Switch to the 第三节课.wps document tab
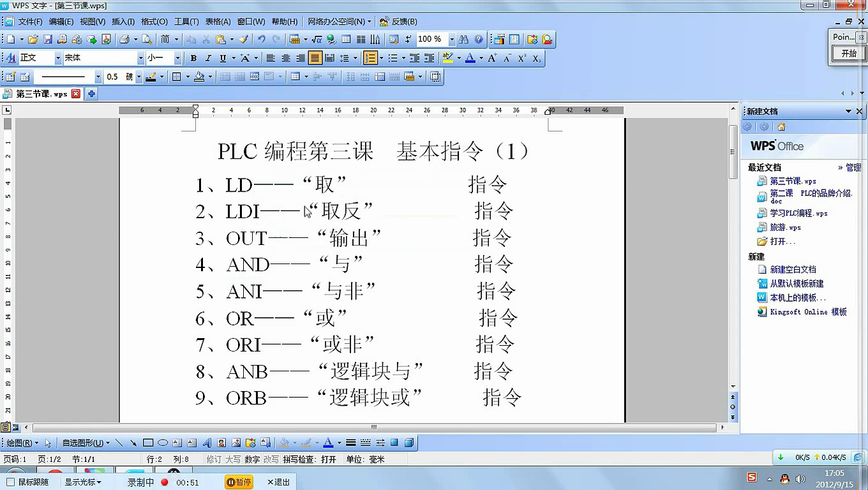Viewport: 868px width, 490px height. (38, 93)
